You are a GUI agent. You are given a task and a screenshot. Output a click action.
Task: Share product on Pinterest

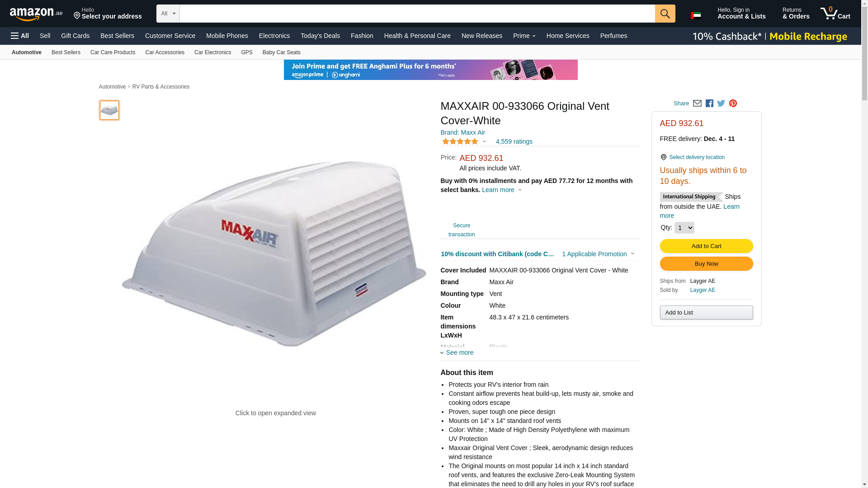point(733,103)
